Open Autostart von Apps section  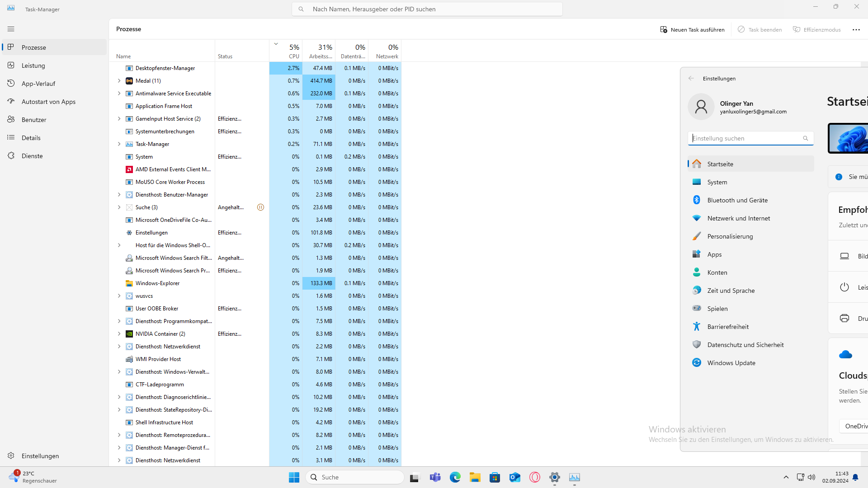click(x=48, y=102)
